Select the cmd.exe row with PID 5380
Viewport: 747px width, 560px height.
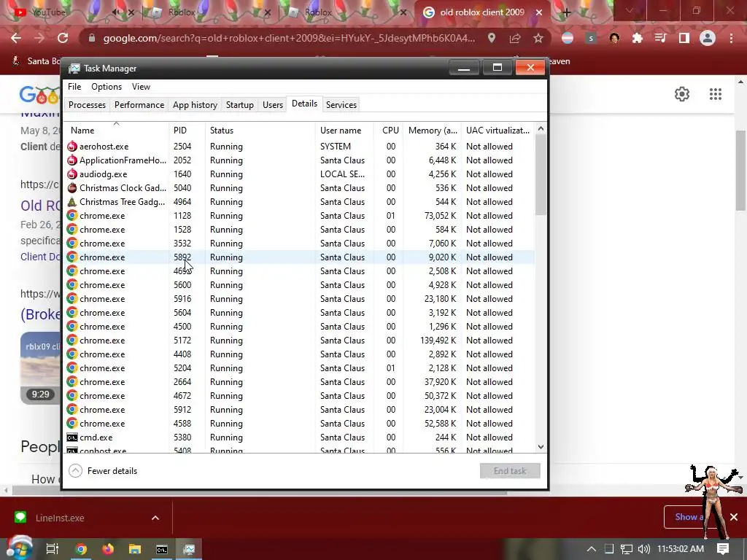(x=299, y=437)
